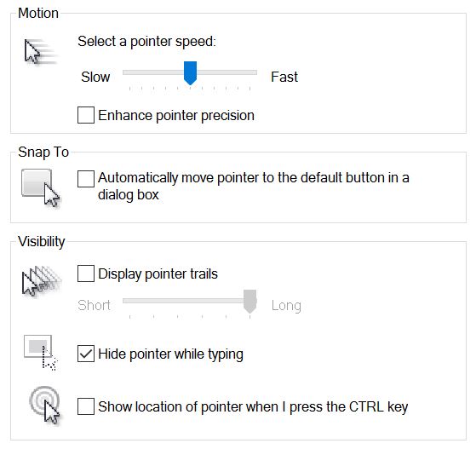Click the Motion group heading
476x449 pixels.
tap(38, 13)
